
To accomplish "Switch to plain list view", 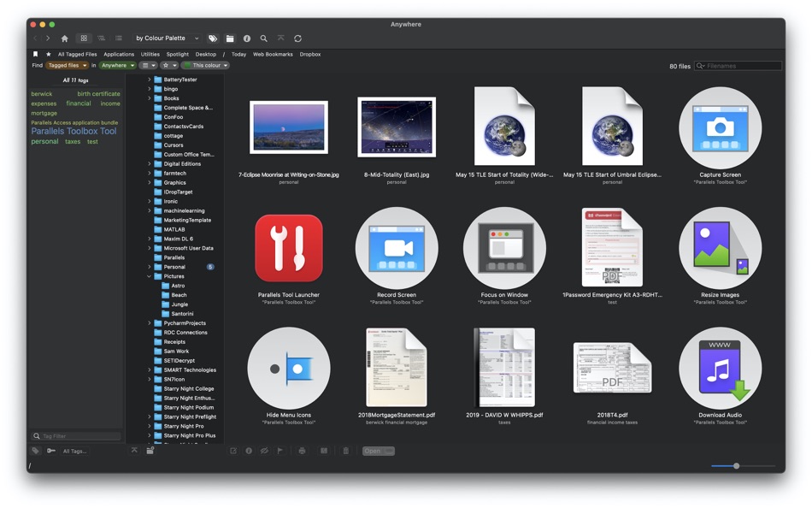I will 119,38.
